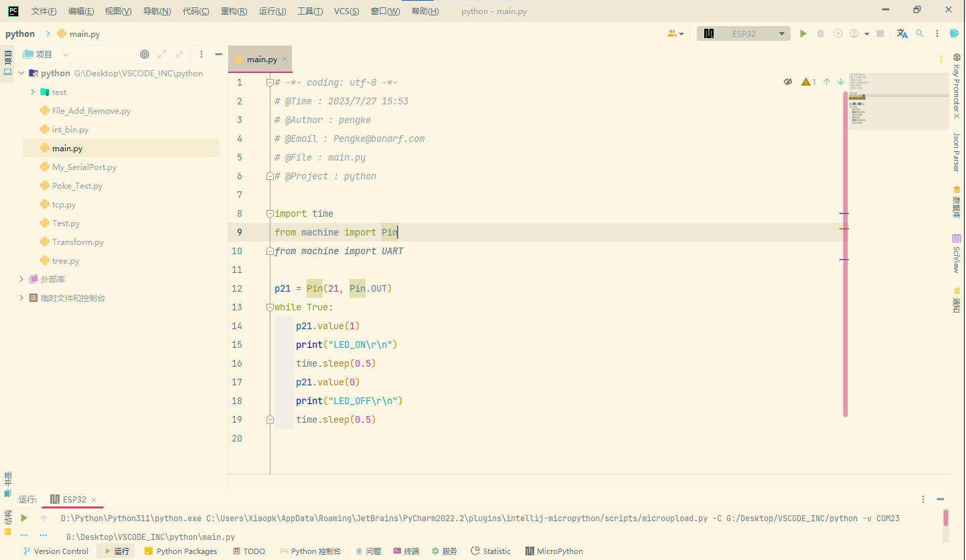Open the 重构(R) menu
The image size is (966, 560).
[x=234, y=11]
